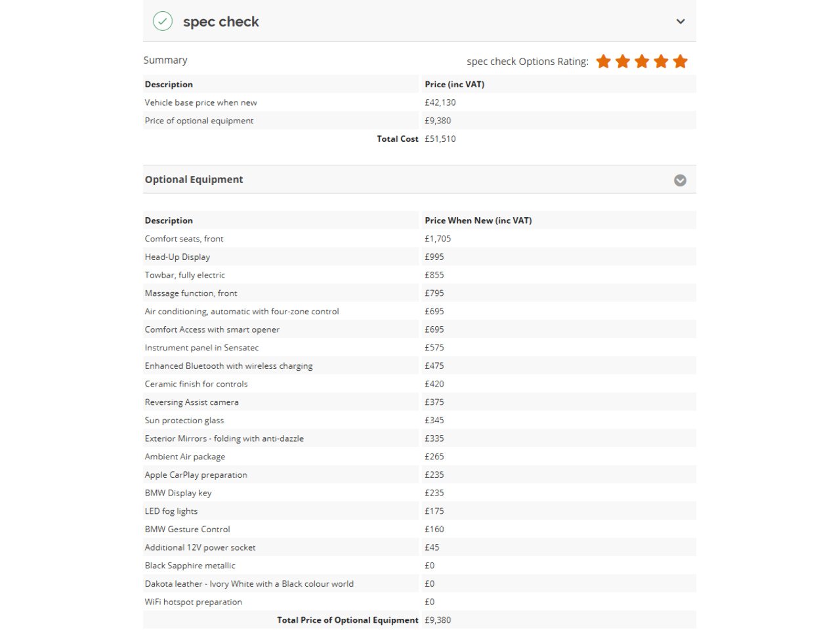The image size is (840, 630).
Task: Click the Towbar, fully electric entry
Action: point(185,275)
